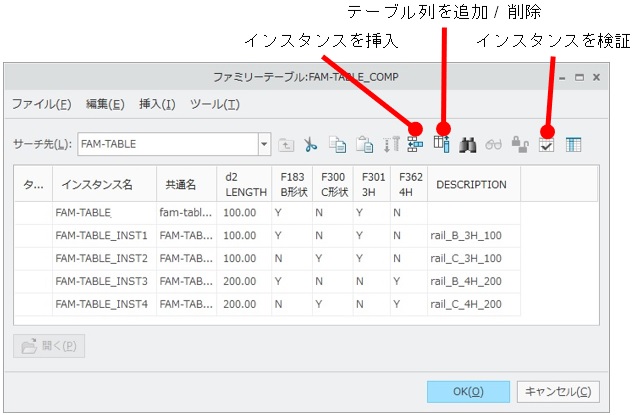Select the F300 C形状 column header

click(x=333, y=184)
